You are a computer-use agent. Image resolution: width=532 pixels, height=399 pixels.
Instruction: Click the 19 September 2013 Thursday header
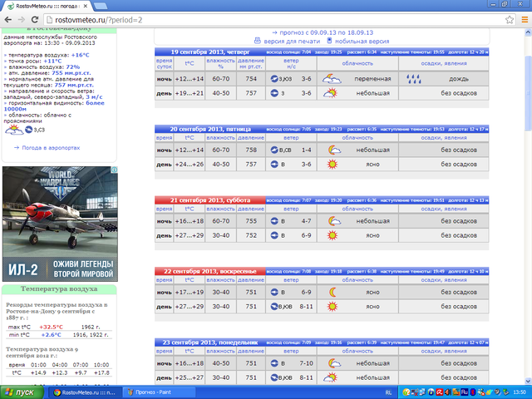[x=210, y=52]
